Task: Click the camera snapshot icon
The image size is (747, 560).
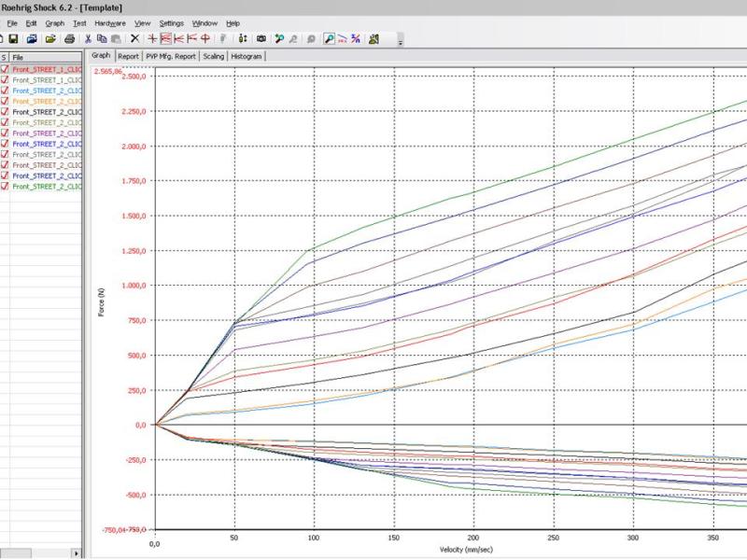Action: pyautogui.click(x=261, y=39)
